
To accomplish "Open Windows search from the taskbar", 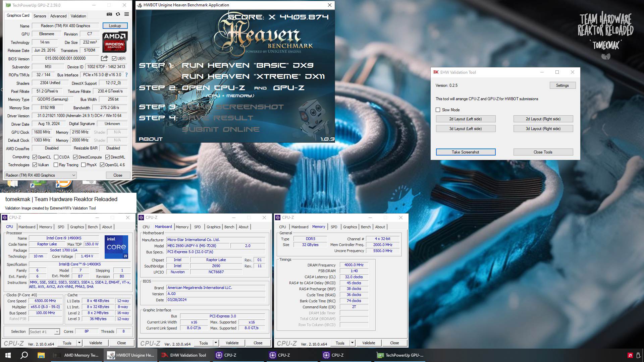I will (24, 355).
